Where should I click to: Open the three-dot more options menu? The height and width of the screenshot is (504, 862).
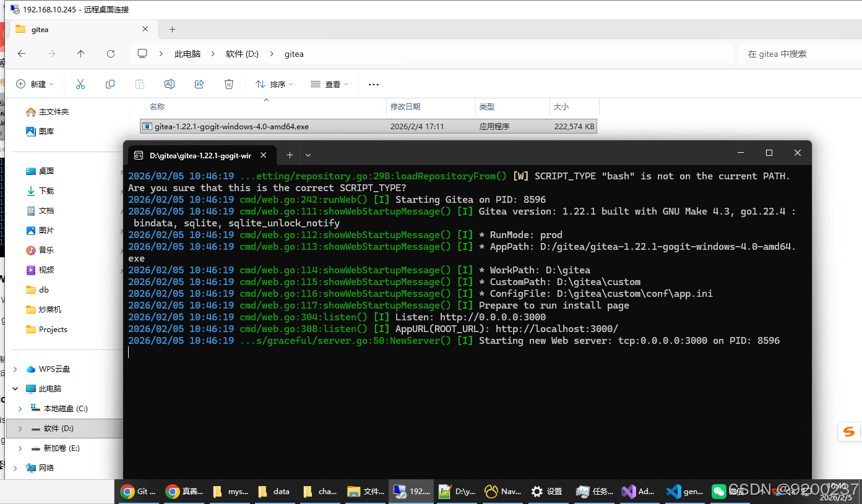click(374, 84)
